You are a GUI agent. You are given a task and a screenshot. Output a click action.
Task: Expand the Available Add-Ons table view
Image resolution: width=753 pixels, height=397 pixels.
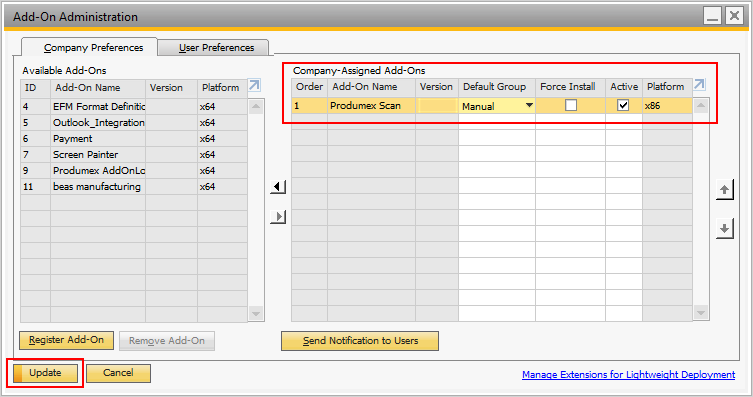point(255,86)
